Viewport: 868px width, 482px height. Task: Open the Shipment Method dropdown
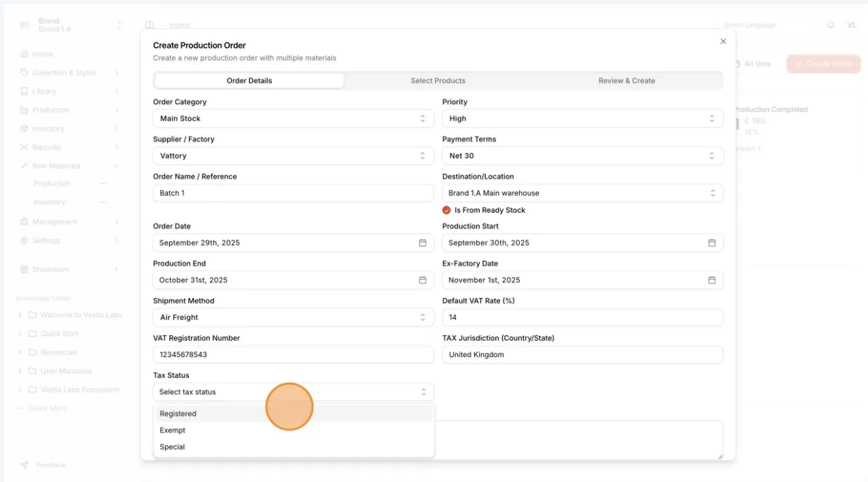click(x=294, y=318)
